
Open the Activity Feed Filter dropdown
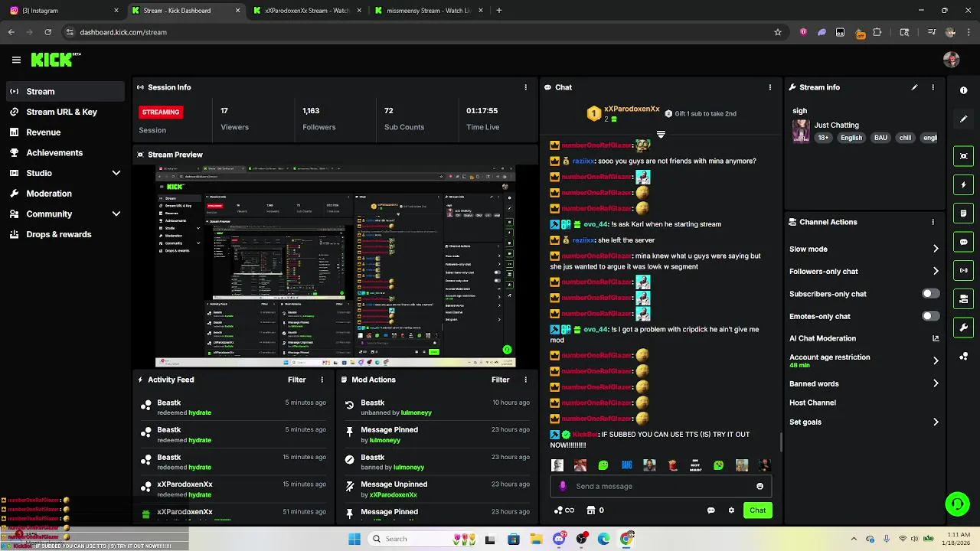click(296, 380)
